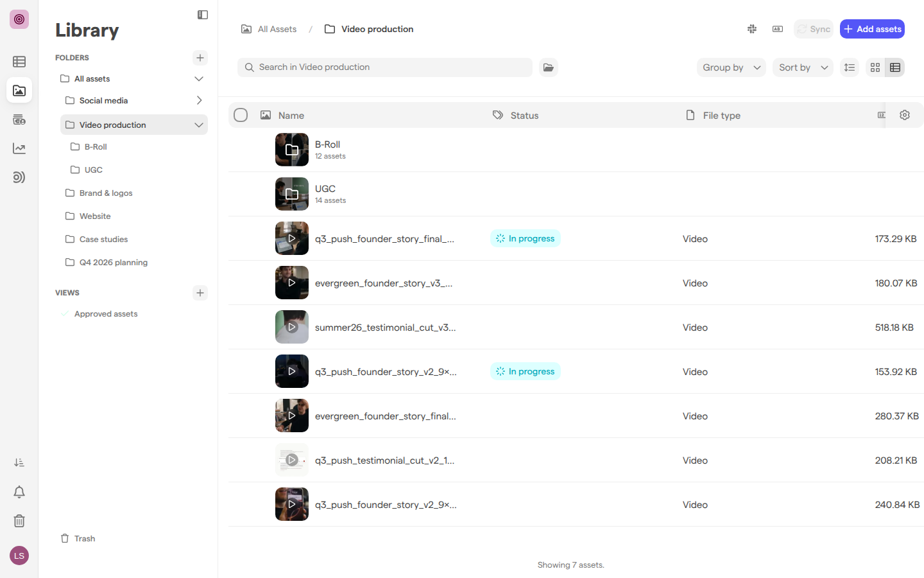Go to All Assets breadcrumb
This screenshot has height=578, width=924.
269,29
